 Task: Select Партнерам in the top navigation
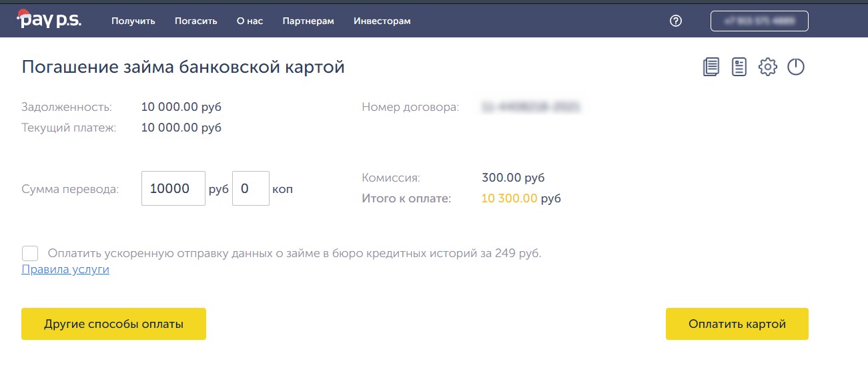click(308, 21)
